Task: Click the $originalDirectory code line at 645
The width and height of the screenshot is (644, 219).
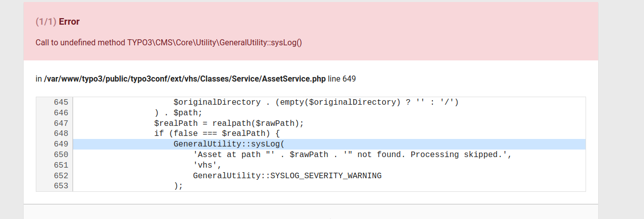Action: (x=316, y=102)
